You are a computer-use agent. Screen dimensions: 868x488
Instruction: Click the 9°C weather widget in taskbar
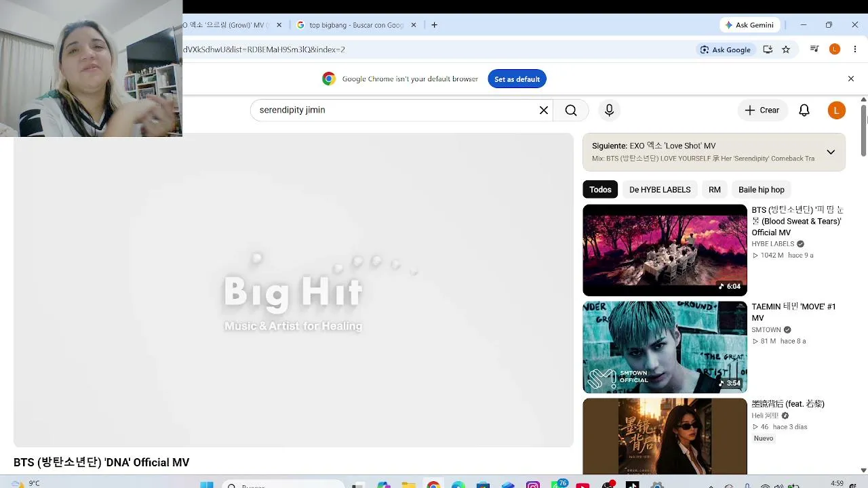[26, 484]
